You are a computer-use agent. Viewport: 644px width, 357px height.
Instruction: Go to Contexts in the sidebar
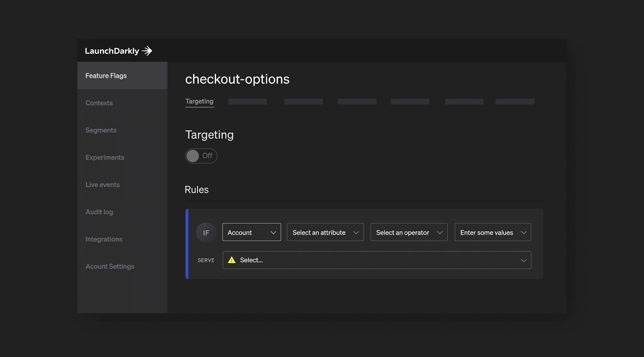99,103
